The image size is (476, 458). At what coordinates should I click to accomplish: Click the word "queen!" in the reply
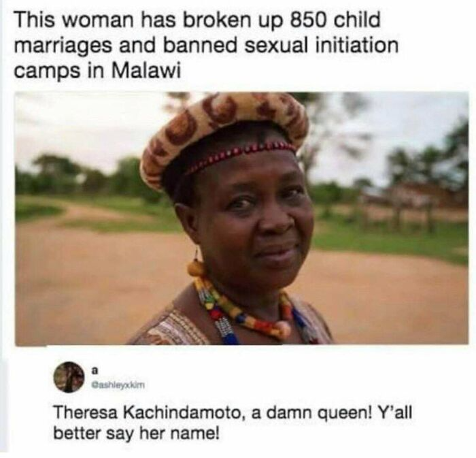click(x=338, y=414)
